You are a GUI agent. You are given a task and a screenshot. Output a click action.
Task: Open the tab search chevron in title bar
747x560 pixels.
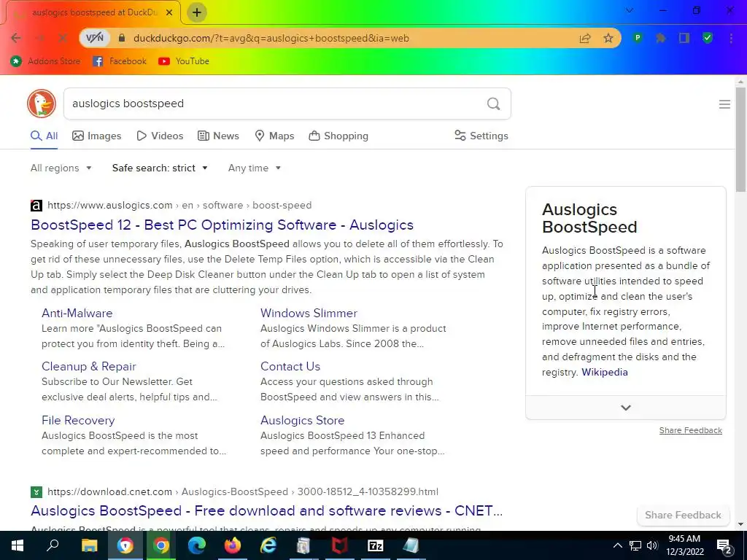(630, 10)
